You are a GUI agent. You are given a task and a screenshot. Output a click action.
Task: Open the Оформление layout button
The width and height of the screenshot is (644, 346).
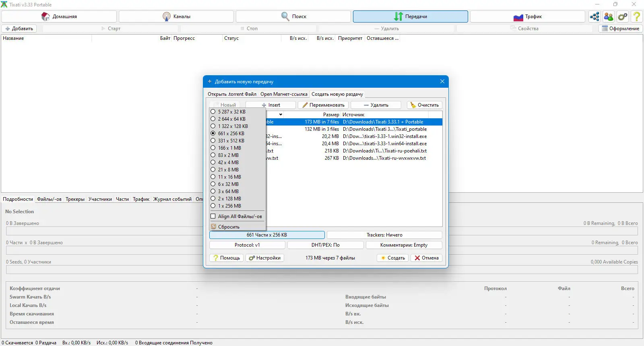click(621, 29)
